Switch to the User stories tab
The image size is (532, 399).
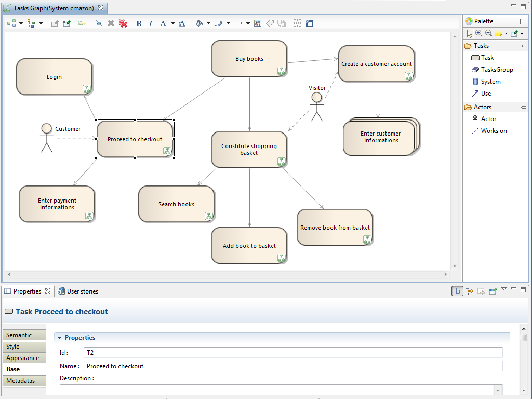[78, 291]
